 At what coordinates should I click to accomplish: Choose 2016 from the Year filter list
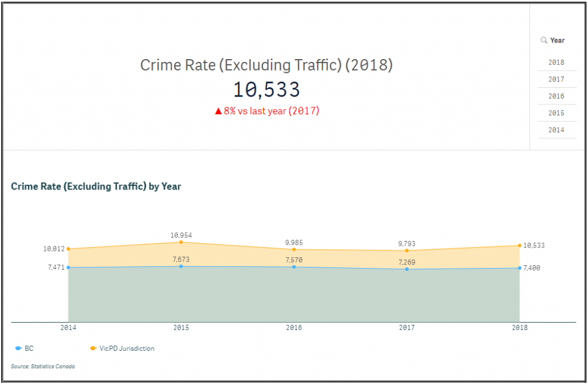pyautogui.click(x=556, y=96)
